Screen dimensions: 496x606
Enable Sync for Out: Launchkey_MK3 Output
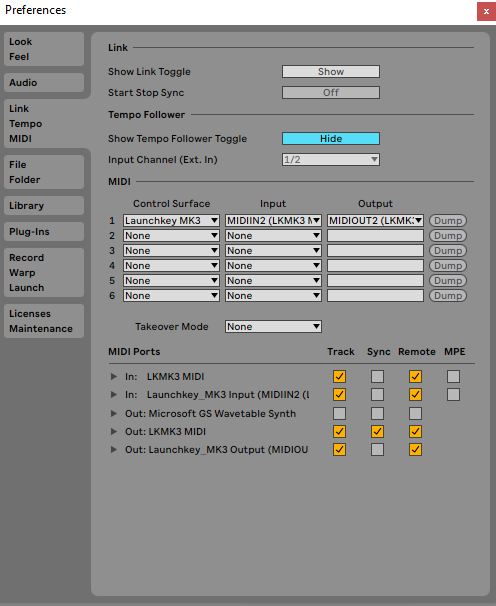pyautogui.click(x=377, y=449)
